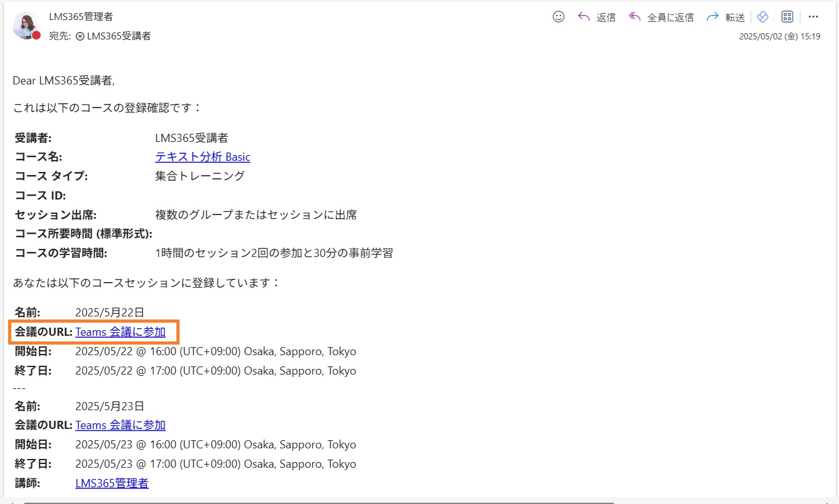The image size is (839, 504).
Task: Click the end date 2025/05/23 @ 17:00
Action: click(126, 464)
